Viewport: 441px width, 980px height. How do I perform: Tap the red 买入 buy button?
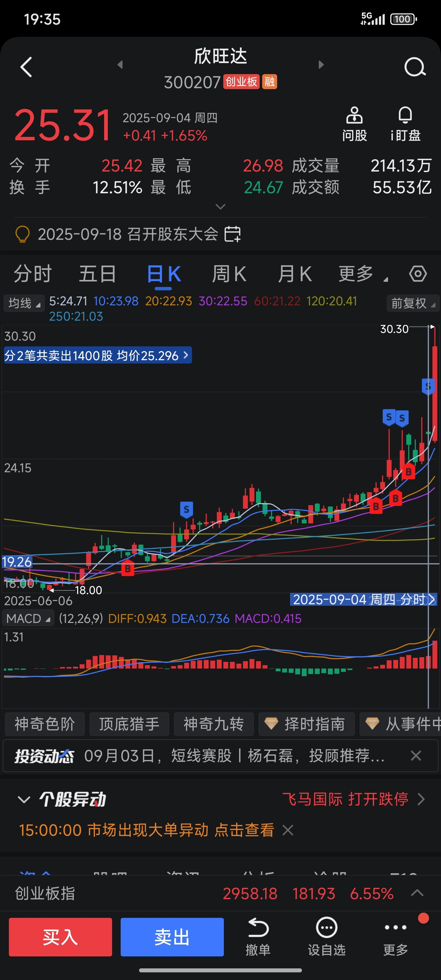(x=61, y=937)
